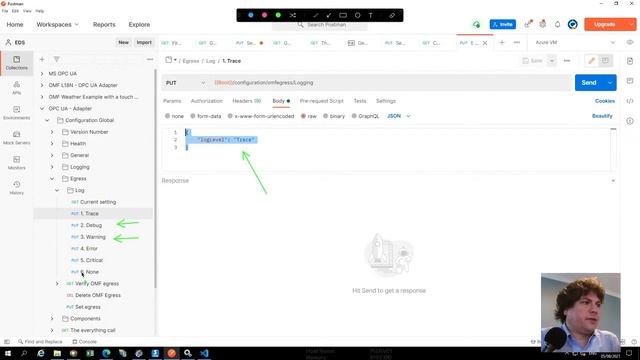Open the environment quick look eye icon

(630, 42)
